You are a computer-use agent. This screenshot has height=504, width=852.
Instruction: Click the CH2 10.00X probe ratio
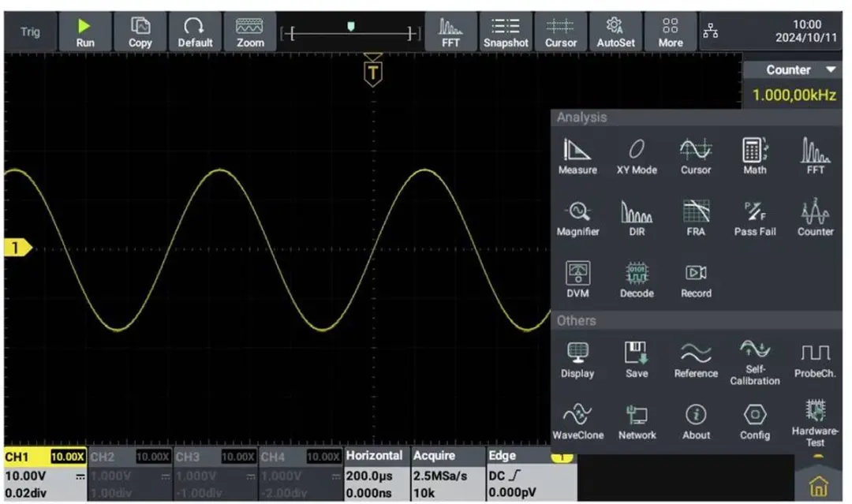click(153, 457)
